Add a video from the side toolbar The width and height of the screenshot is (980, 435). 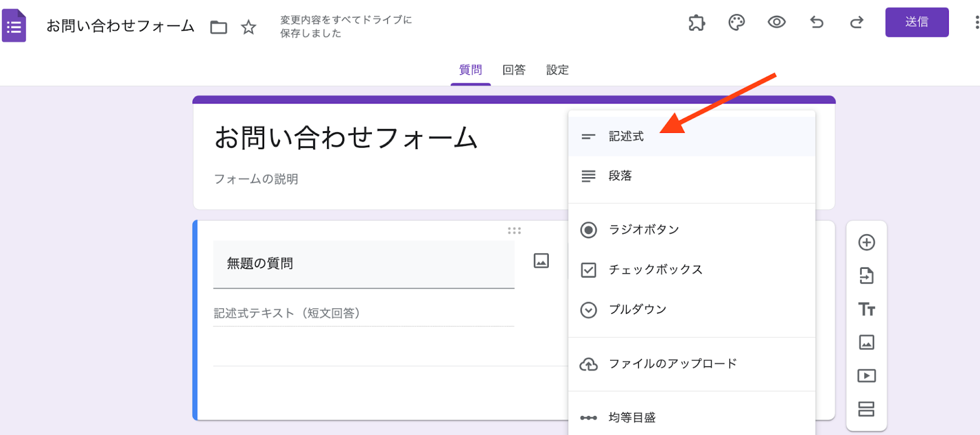[x=867, y=376]
